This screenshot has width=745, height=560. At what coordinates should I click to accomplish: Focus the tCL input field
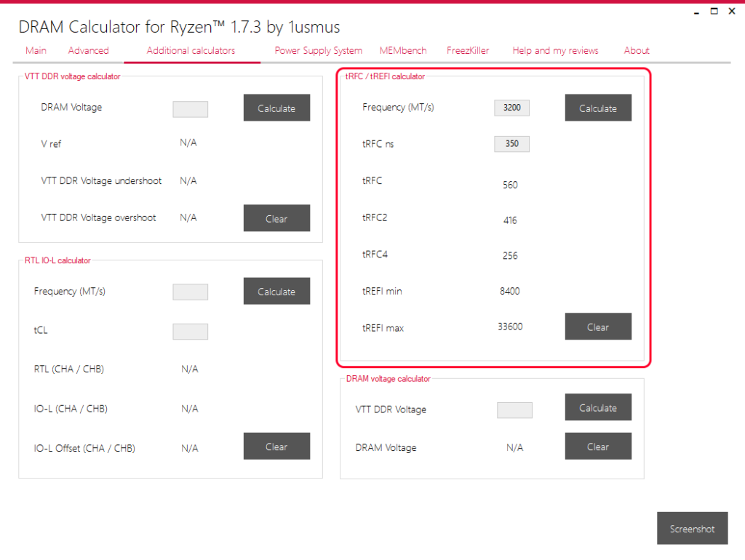190,332
